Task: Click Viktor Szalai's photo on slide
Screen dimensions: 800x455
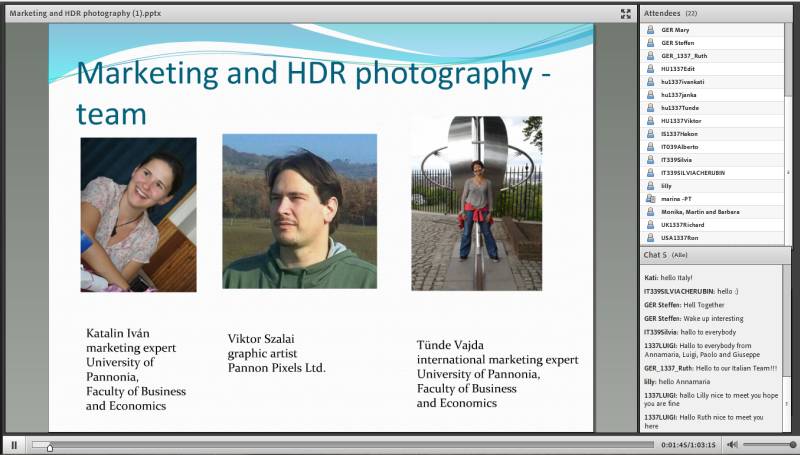Action: pyautogui.click(x=299, y=211)
